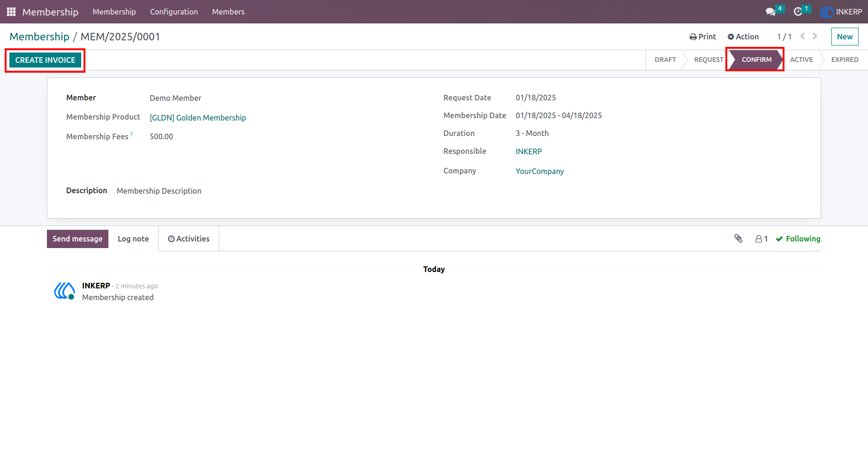The width and height of the screenshot is (868, 453).
Task: Select the '01/18/2025 - 04/18/2025' date range
Action: 559,115
